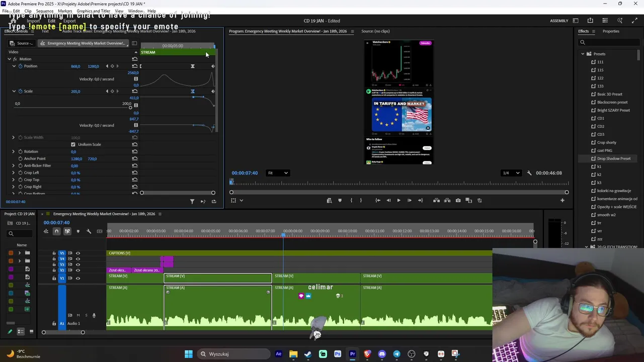Click the green pencil write toggle in Project panel
644x362 pixels.
pos(10,332)
